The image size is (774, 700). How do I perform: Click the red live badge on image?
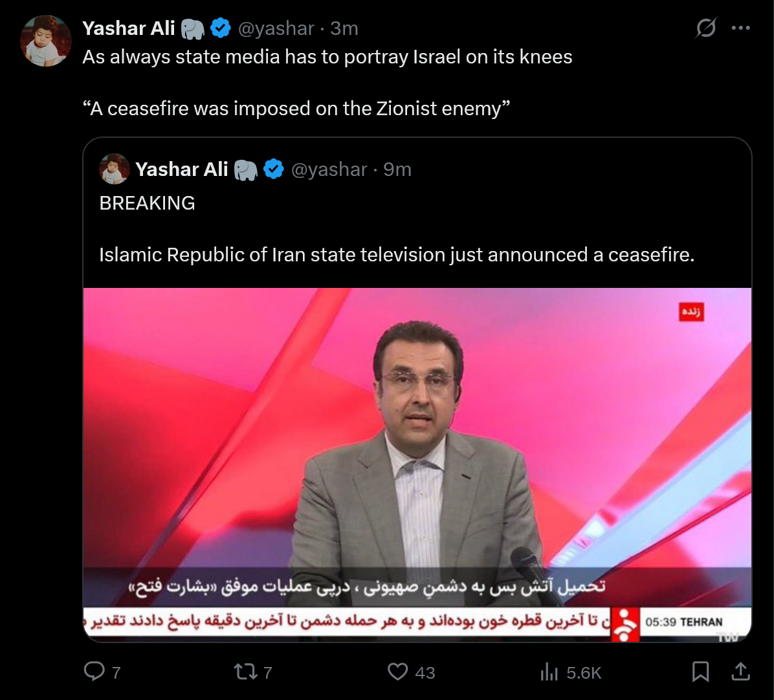point(691,312)
